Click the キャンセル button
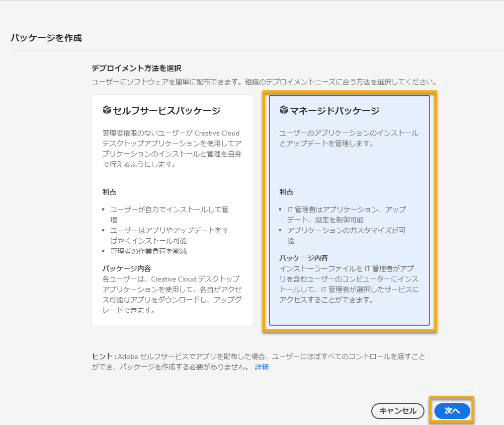Viewport: 504px width, 425px height. 398,411
